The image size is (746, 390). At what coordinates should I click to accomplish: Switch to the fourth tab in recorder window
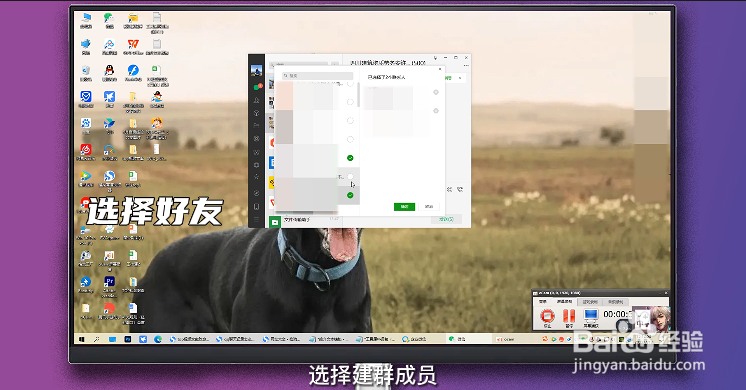616,302
